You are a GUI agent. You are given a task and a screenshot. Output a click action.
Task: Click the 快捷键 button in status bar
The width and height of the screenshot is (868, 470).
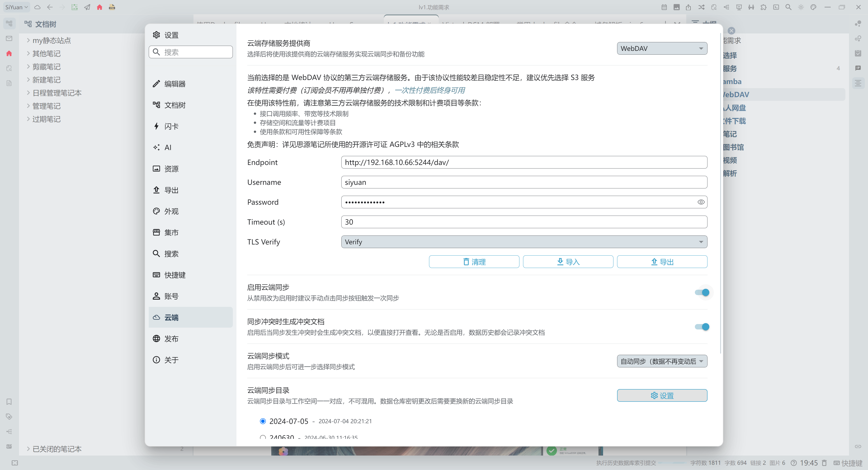[848, 463]
